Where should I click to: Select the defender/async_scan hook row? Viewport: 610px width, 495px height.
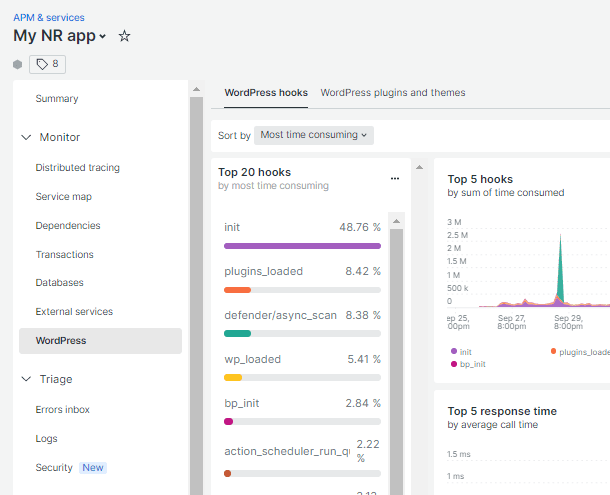(302, 323)
